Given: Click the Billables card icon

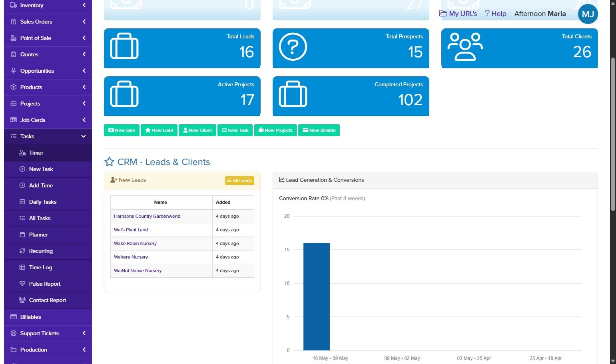Looking at the screenshot, I should [x=14, y=317].
